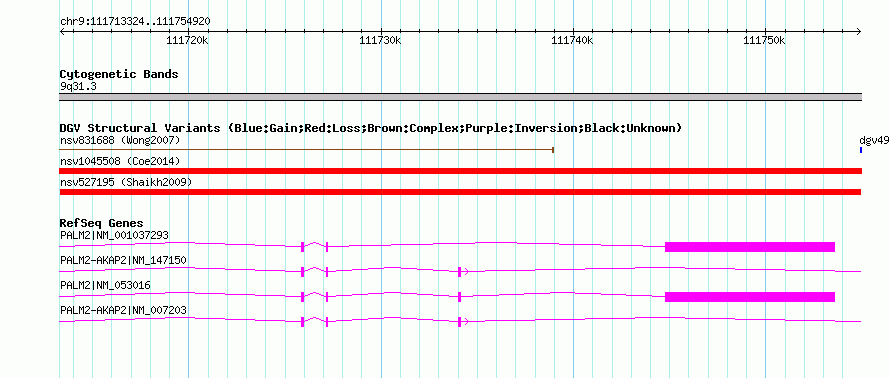
Task: Select the red nsv1045508 loss bar
Action: tap(460, 171)
